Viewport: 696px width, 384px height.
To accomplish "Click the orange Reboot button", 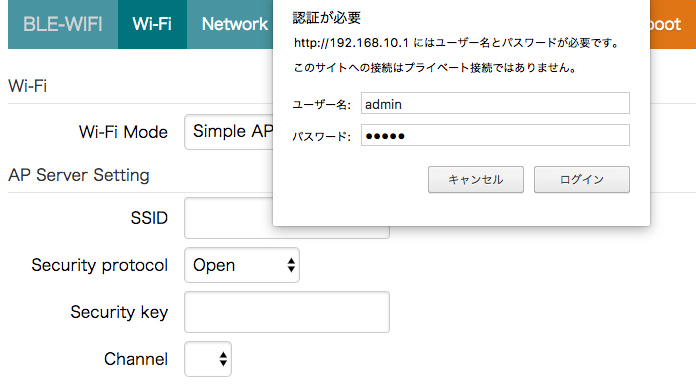I will [672, 24].
